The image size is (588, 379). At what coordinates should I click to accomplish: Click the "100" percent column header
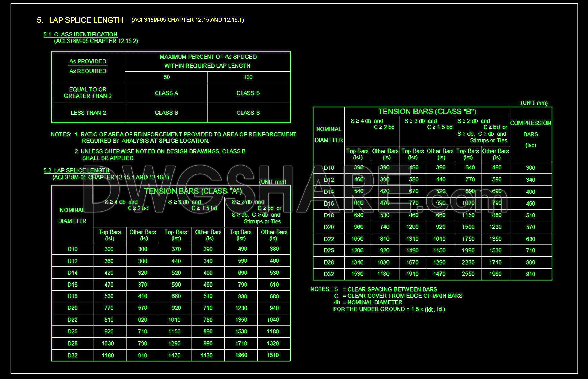(x=248, y=77)
